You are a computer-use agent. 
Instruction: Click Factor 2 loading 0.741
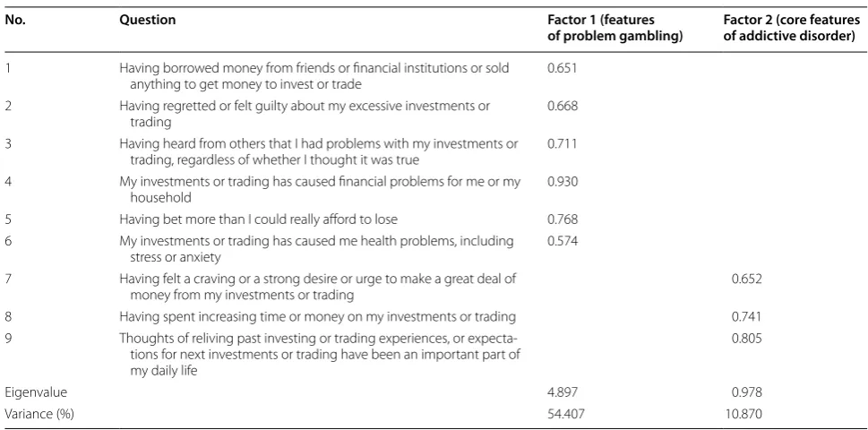(745, 316)
